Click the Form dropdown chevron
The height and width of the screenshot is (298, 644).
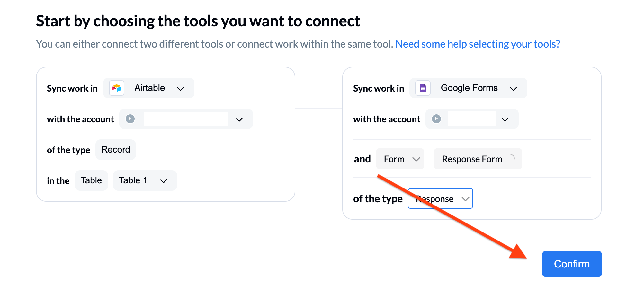(x=416, y=159)
